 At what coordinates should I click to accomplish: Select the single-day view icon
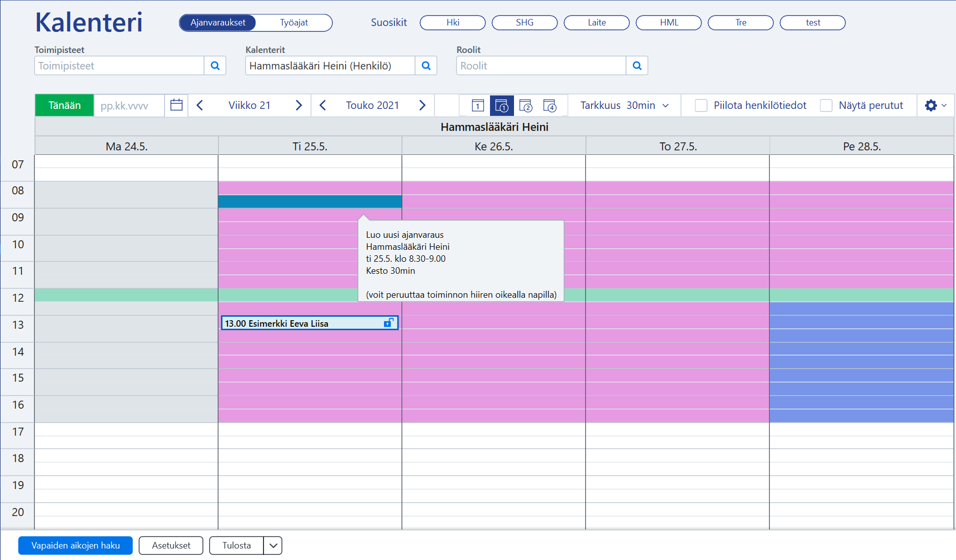pyautogui.click(x=477, y=105)
